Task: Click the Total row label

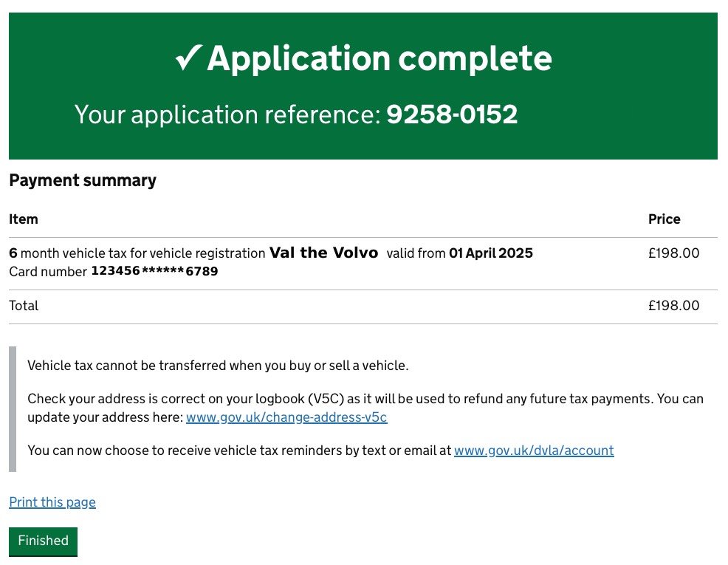Action: [x=24, y=306]
